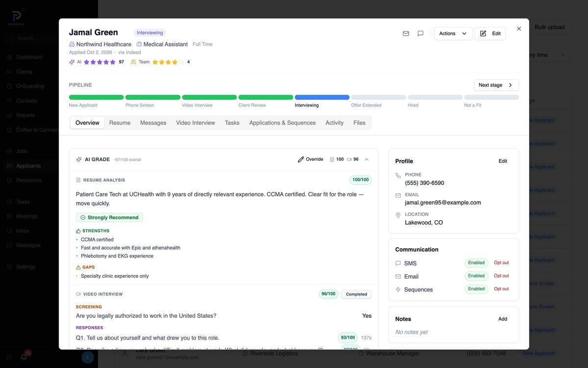Switch to the Tasks tab
Viewport: 588px width, 368px height.
[232, 123]
